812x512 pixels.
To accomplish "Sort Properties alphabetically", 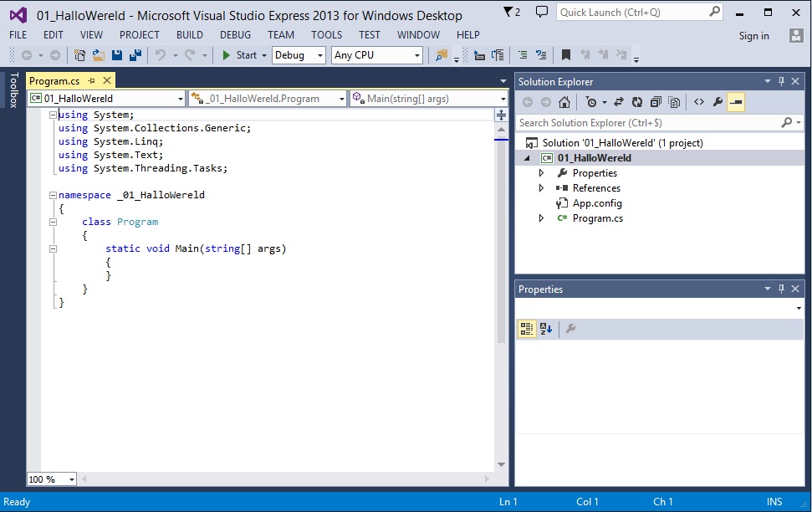I will click(546, 329).
